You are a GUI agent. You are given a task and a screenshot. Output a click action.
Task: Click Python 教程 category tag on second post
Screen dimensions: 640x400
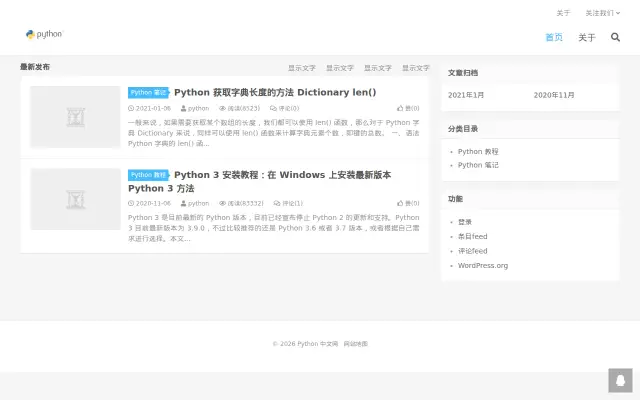[x=148, y=175]
